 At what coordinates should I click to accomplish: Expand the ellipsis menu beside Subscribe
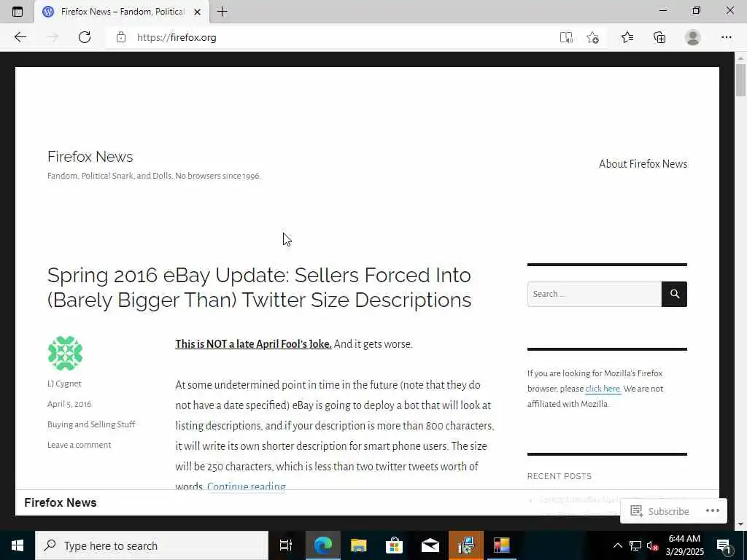point(712,510)
